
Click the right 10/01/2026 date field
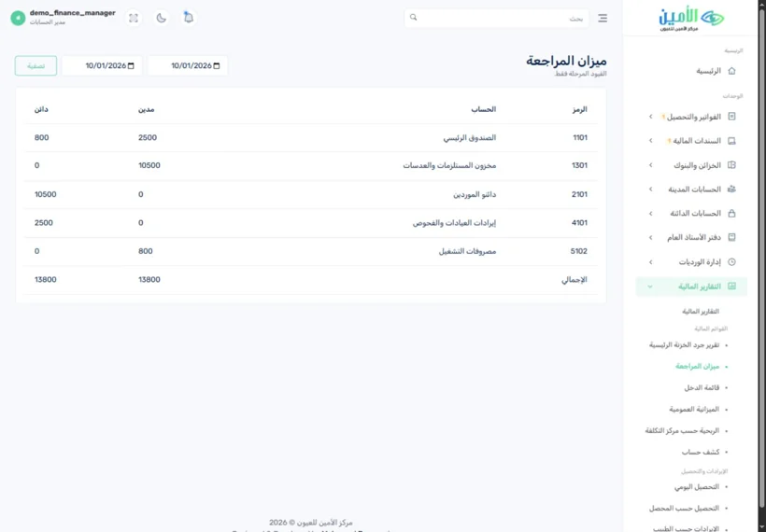pos(188,66)
